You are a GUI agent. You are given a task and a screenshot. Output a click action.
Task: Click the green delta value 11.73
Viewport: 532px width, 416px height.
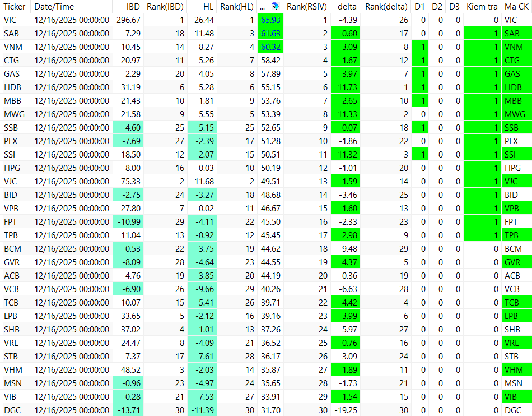point(346,87)
